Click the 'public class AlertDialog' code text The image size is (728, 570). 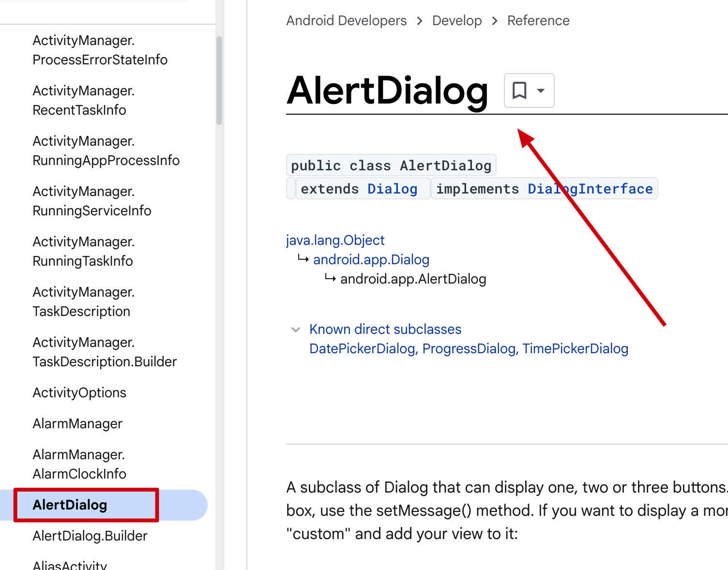pyautogui.click(x=391, y=165)
